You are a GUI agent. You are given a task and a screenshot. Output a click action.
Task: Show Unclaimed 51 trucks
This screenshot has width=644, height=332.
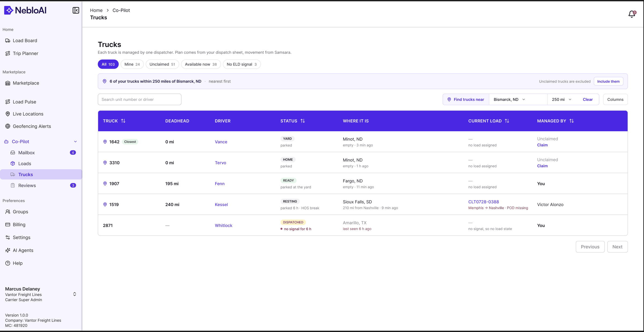(162, 64)
